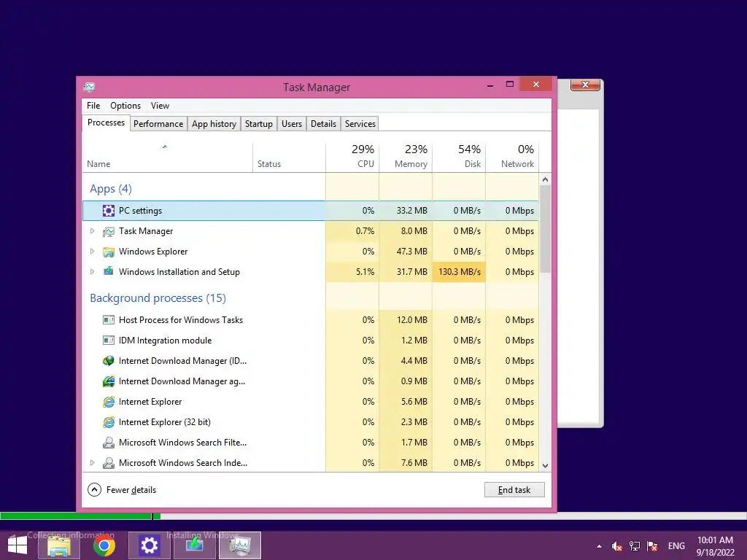Select the Processes tab
Viewport: 747px width, 560px height.
click(x=106, y=122)
